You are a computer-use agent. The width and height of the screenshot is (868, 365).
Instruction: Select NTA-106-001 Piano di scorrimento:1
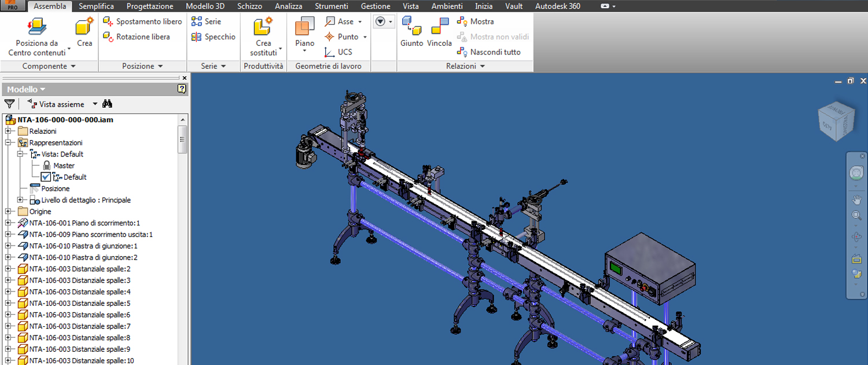click(84, 223)
